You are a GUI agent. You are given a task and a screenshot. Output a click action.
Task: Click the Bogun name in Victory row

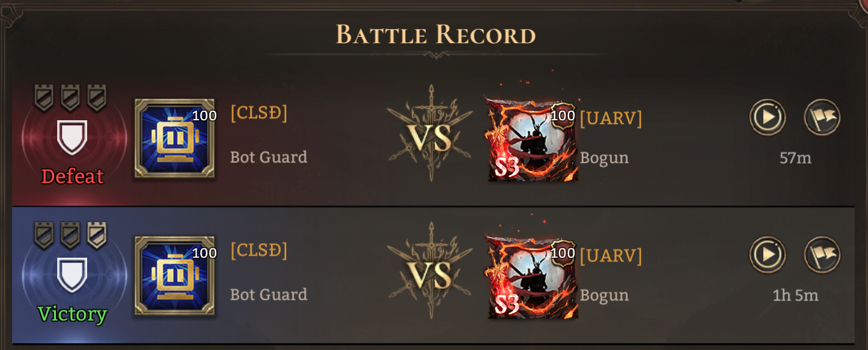(x=604, y=295)
